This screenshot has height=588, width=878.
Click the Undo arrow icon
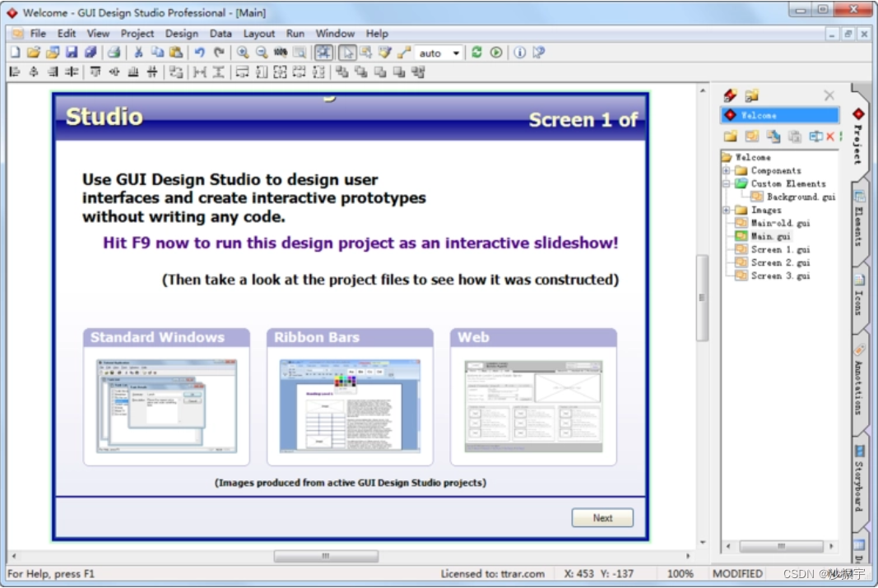coord(199,53)
